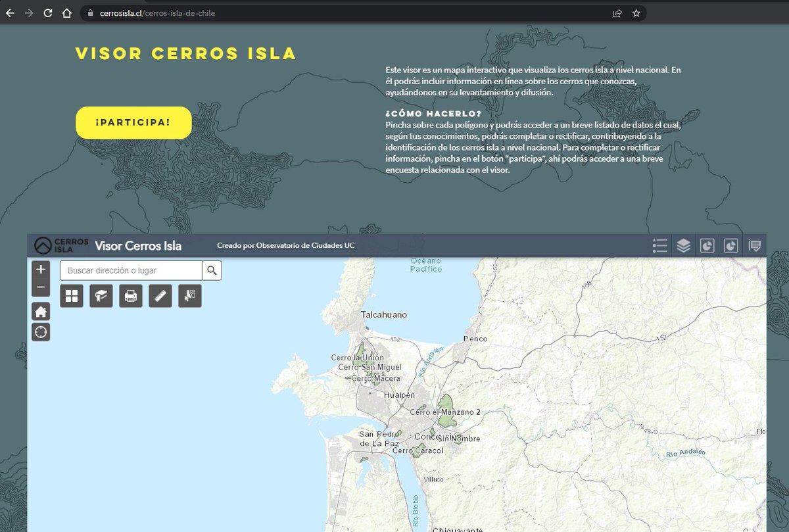Open the details widget at top right
This screenshot has width=789, height=532.
[755, 245]
